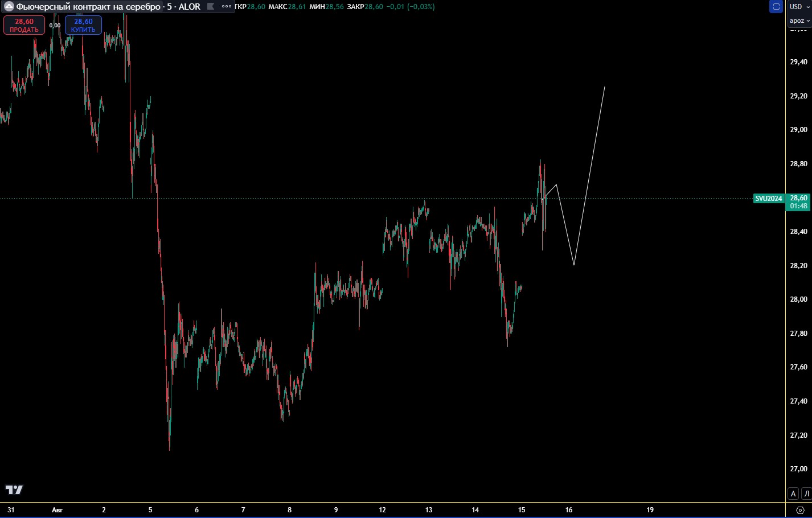The width and height of the screenshot is (812, 518).
Task: Click the 29,00 level on price scale
Action: [x=798, y=130]
